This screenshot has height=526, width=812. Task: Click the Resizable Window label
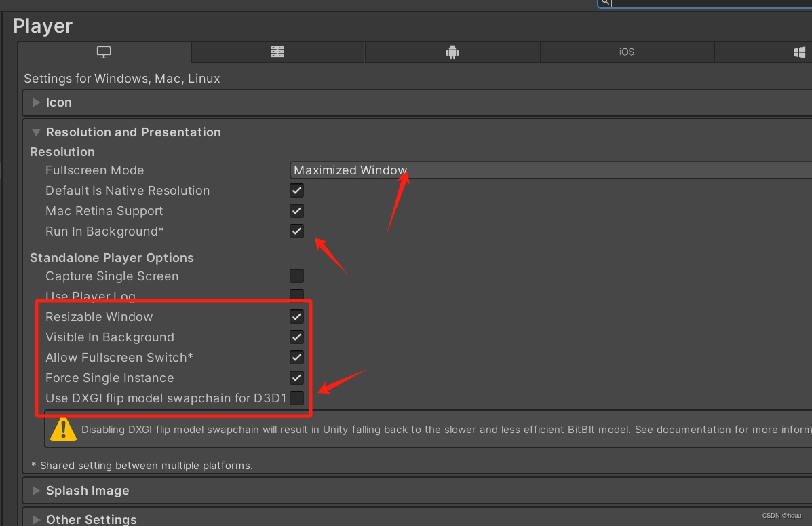click(x=99, y=317)
